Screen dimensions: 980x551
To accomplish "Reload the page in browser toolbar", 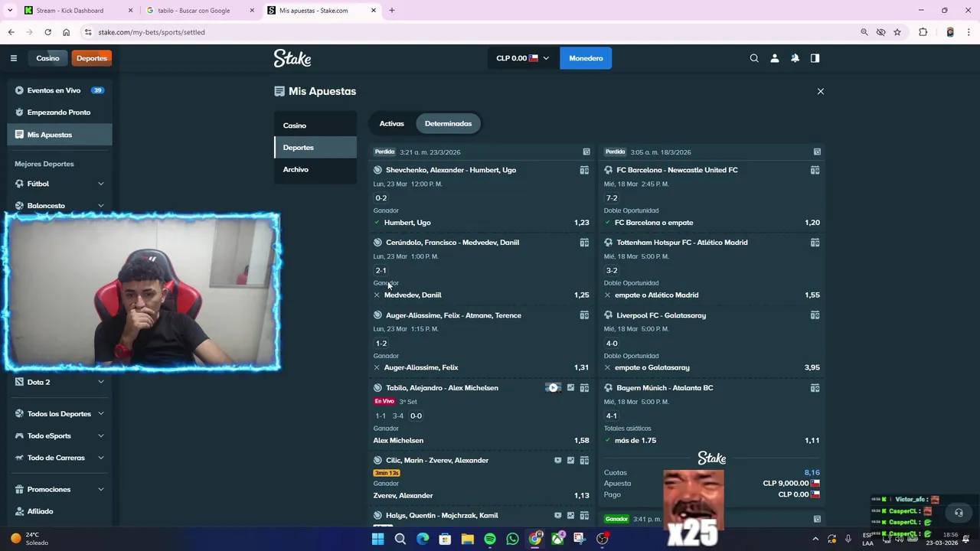I will click(47, 32).
